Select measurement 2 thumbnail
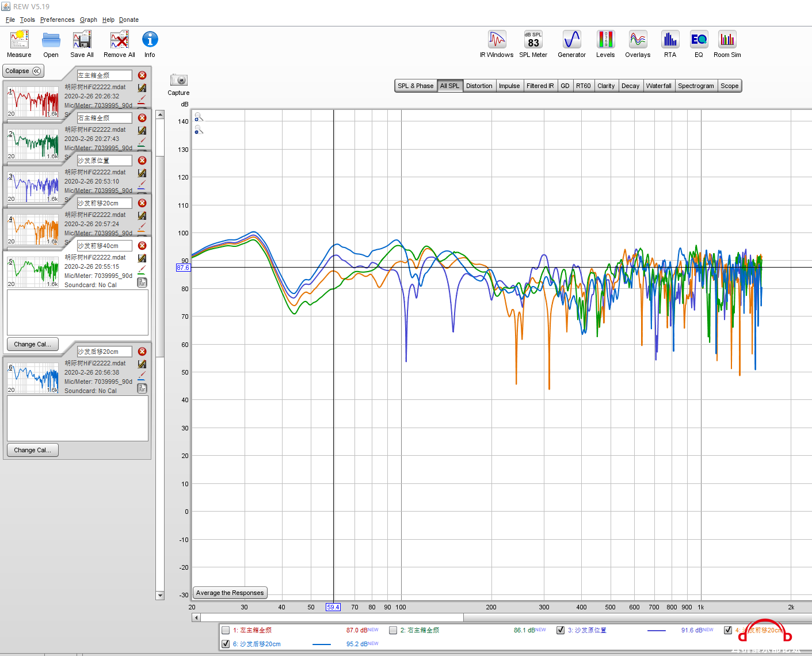 tap(33, 144)
